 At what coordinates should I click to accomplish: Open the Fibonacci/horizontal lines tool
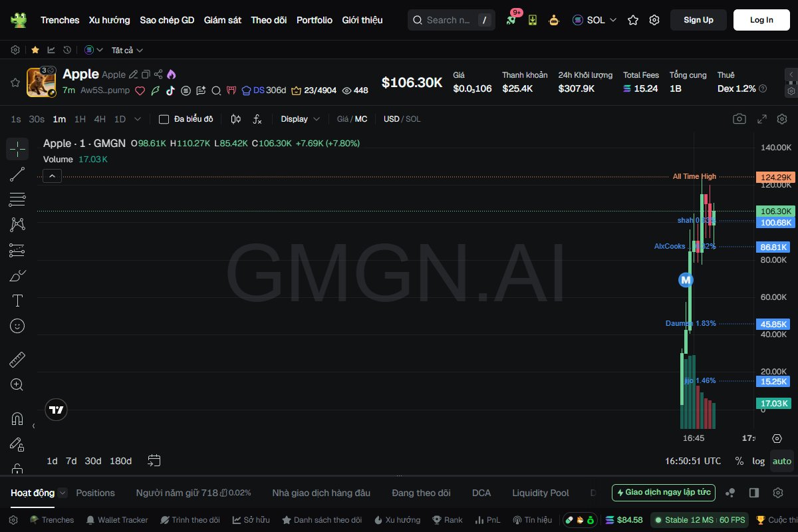coord(17,199)
